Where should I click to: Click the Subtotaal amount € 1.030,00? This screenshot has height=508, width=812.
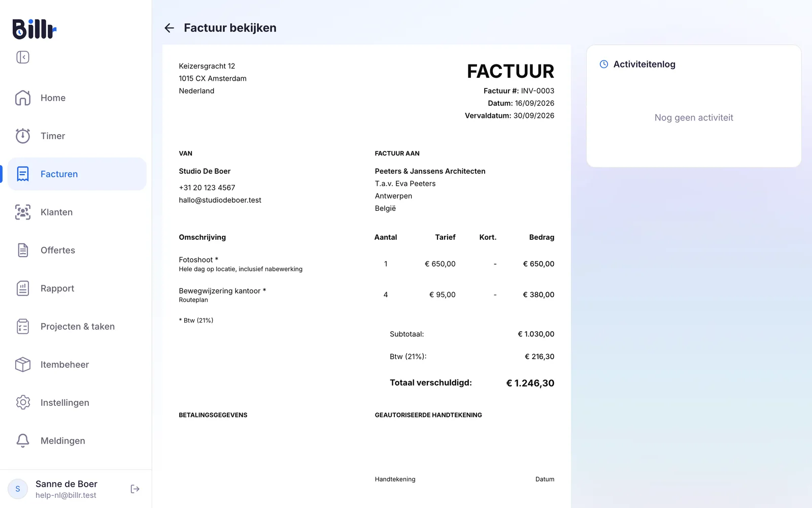point(536,334)
